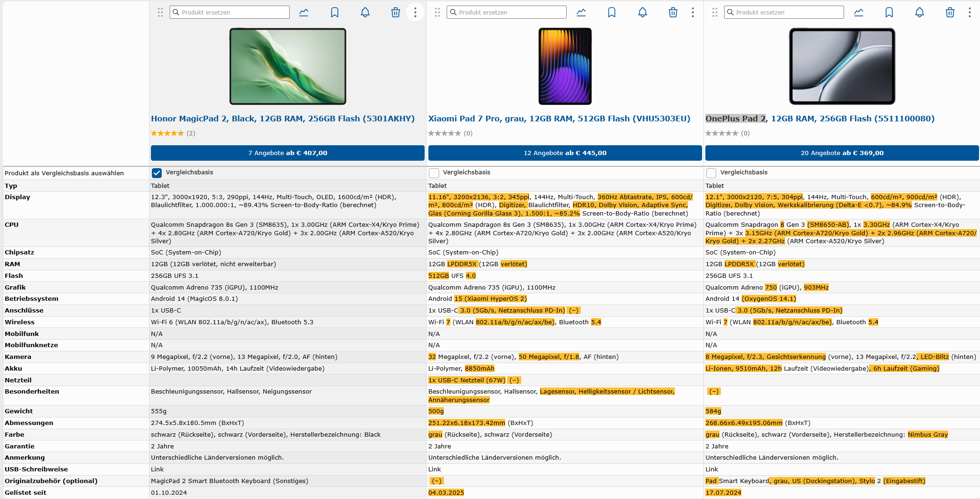Focus 'Produkt ersetzen' field above OnePlus Pad 2
Viewport: 980px width, 499px height.
click(784, 12)
